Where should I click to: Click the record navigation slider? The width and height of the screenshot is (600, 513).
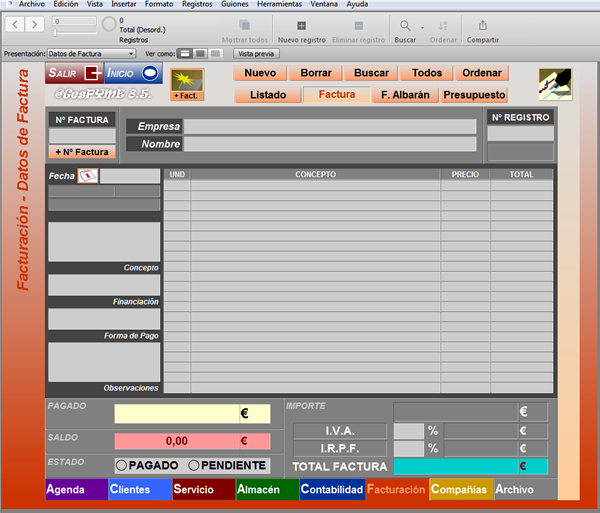[75, 33]
